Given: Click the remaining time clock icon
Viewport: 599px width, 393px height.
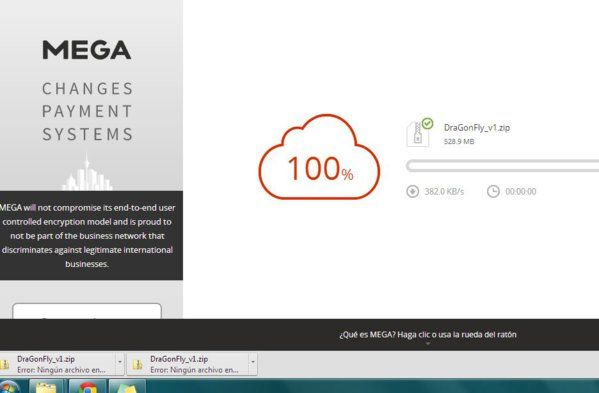Looking at the screenshot, I should (x=493, y=191).
